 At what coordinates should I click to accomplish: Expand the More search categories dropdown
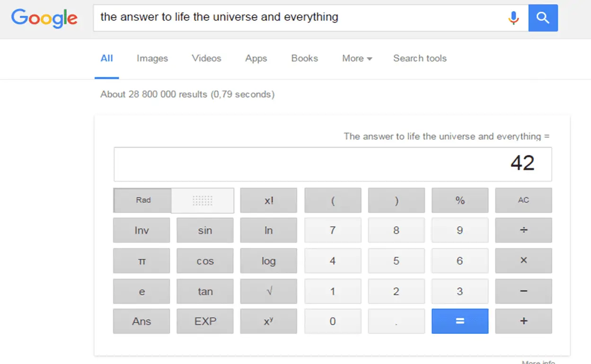pos(357,58)
